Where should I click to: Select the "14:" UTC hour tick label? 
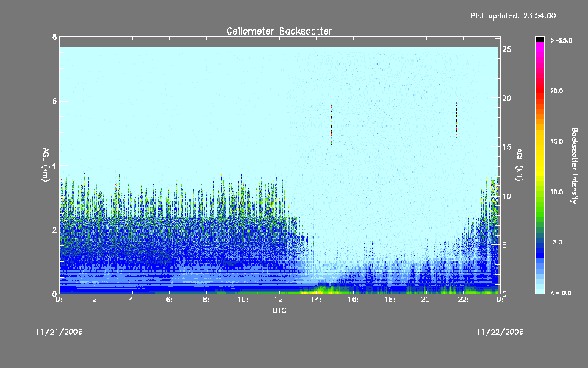(316, 300)
